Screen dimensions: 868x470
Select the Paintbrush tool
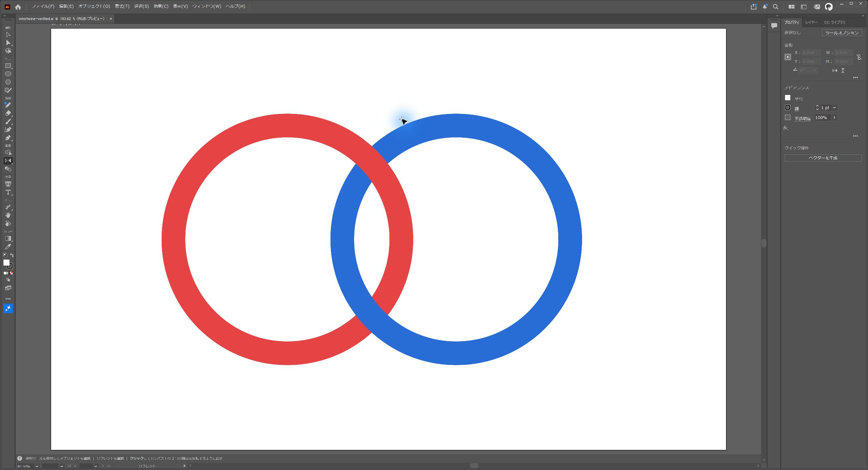click(x=8, y=121)
